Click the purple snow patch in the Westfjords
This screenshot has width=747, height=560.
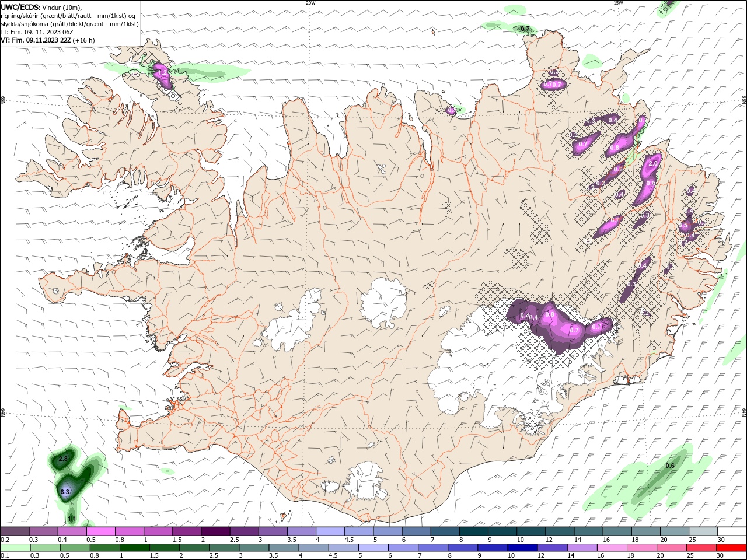(162, 76)
